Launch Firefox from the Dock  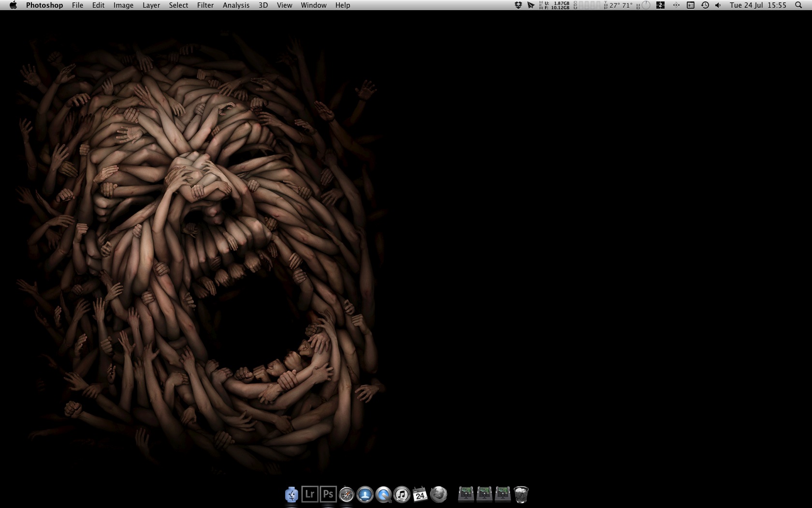coord(438,494)
